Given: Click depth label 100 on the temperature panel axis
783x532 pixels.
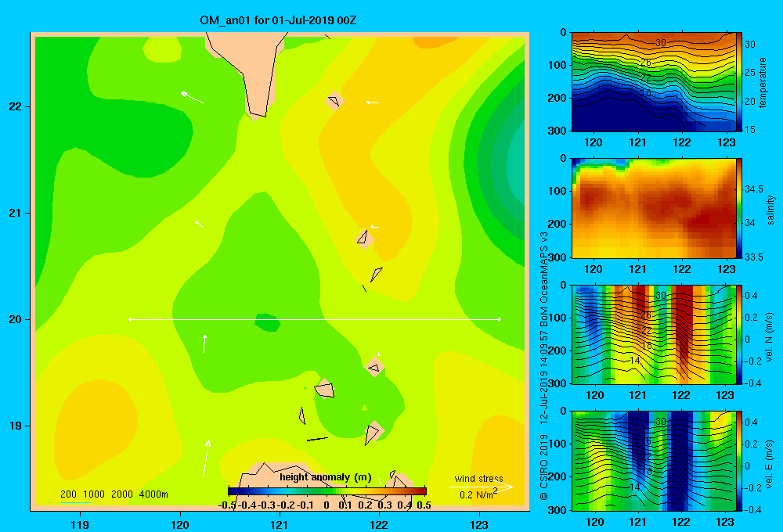Looking at the screenshot, I should 557,65.
